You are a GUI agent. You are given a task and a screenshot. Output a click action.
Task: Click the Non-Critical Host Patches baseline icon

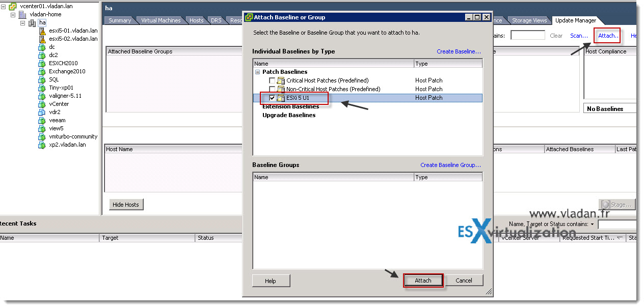tap(281, 89)
